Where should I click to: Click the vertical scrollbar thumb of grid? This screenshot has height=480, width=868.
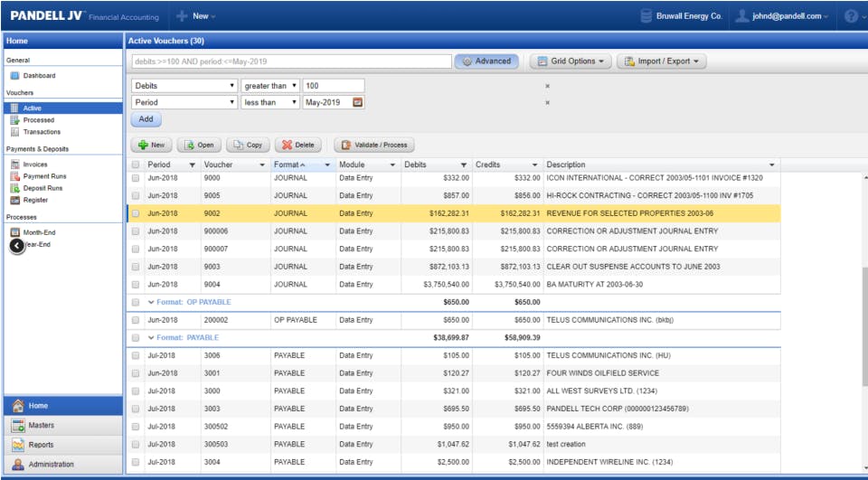[864, 325]
